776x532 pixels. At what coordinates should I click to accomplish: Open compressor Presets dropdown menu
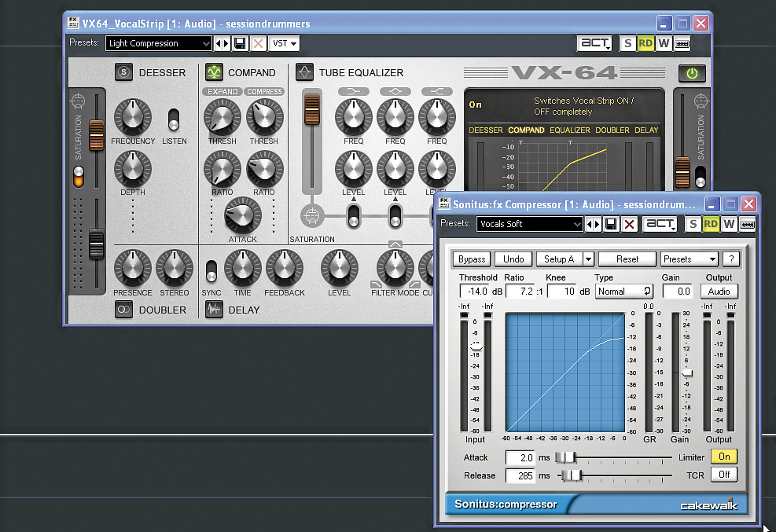[690, 259]
